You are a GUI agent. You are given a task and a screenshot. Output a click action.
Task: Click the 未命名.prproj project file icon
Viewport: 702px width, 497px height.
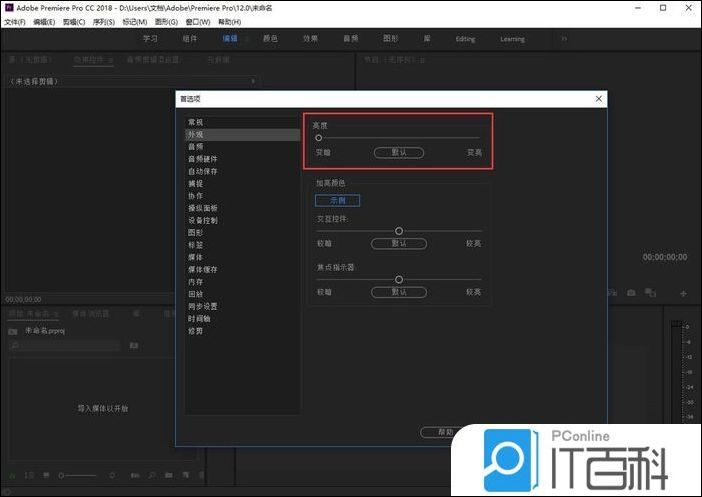[13, 331]
